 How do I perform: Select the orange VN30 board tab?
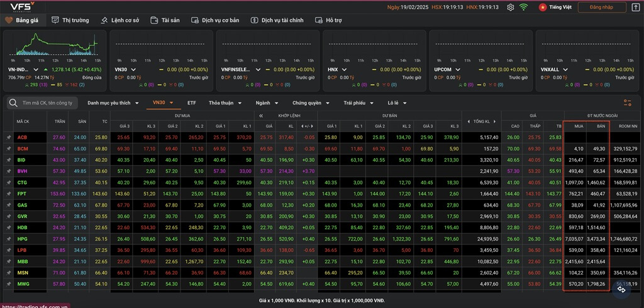click(164, 103)
